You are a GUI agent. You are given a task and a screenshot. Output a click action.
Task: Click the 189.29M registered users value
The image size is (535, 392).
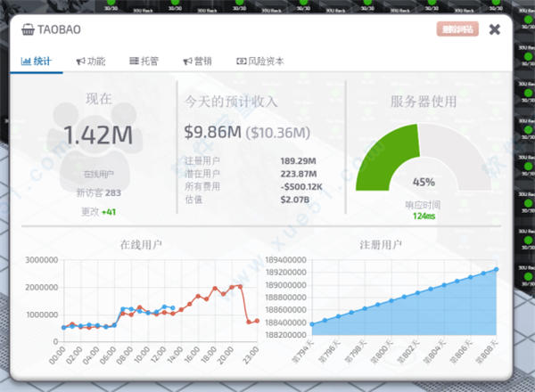(x=298, y=161)
